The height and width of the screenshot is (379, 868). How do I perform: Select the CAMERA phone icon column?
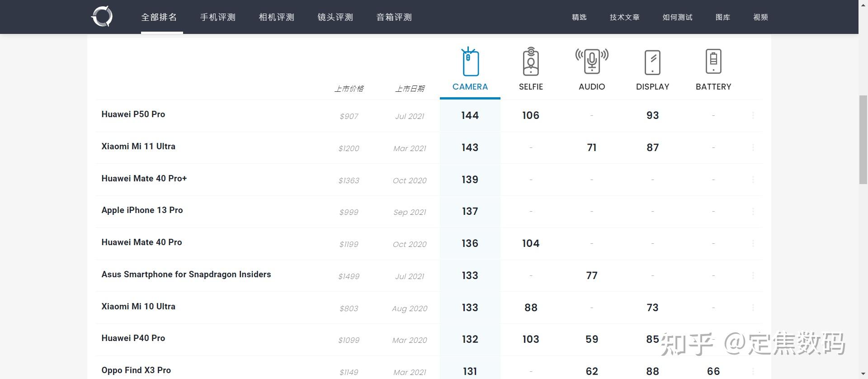click(470, 62)
